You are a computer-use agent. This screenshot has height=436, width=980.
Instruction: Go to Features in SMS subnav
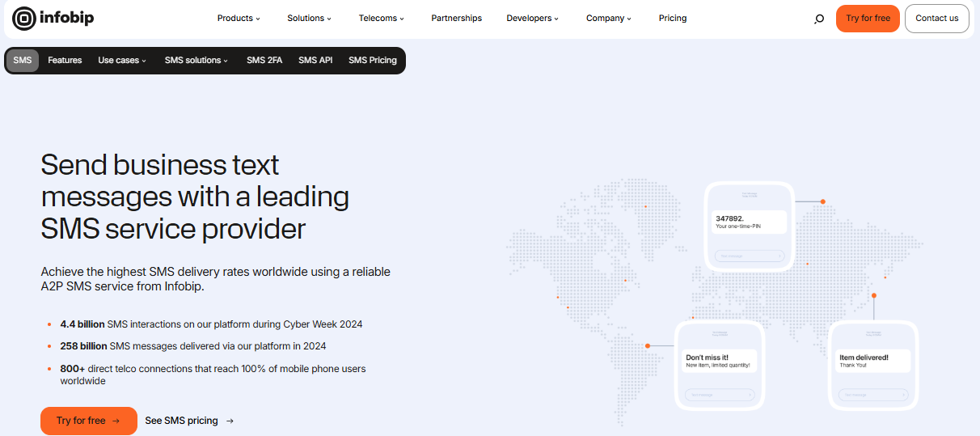[65, 60]
